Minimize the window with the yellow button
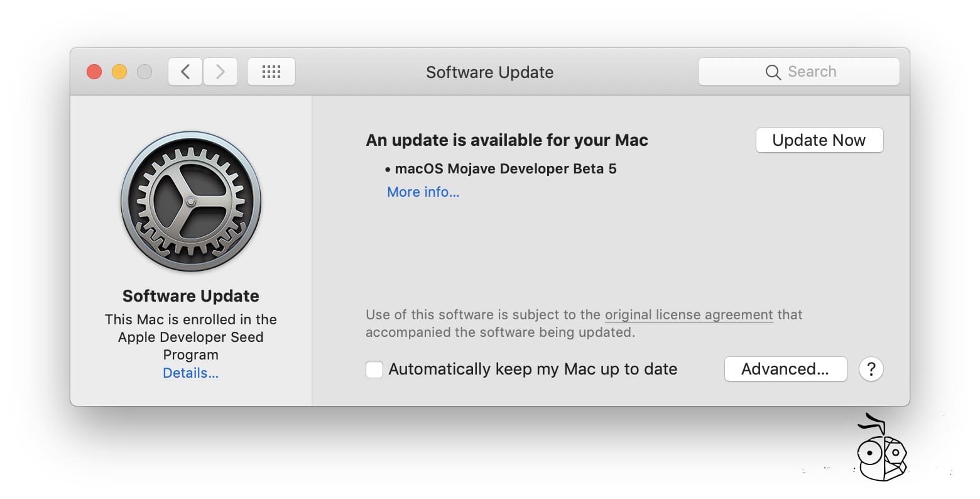This screenshot has height=499, width=980. tap(119, 72)
